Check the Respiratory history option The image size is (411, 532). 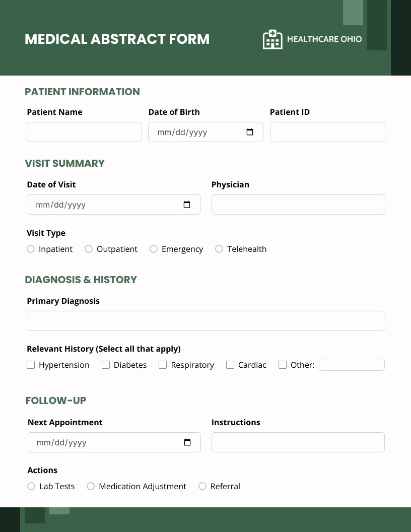[x=163, y=364]
